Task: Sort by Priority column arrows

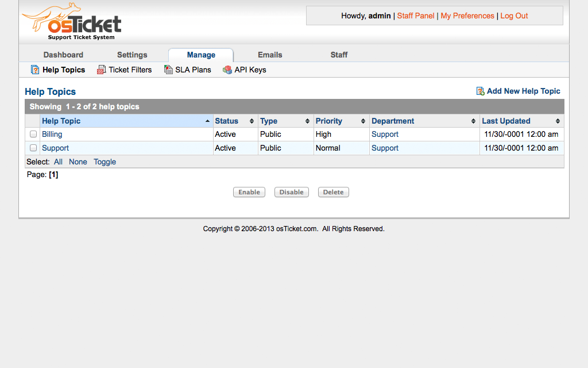Action: (x=363, y=121)
